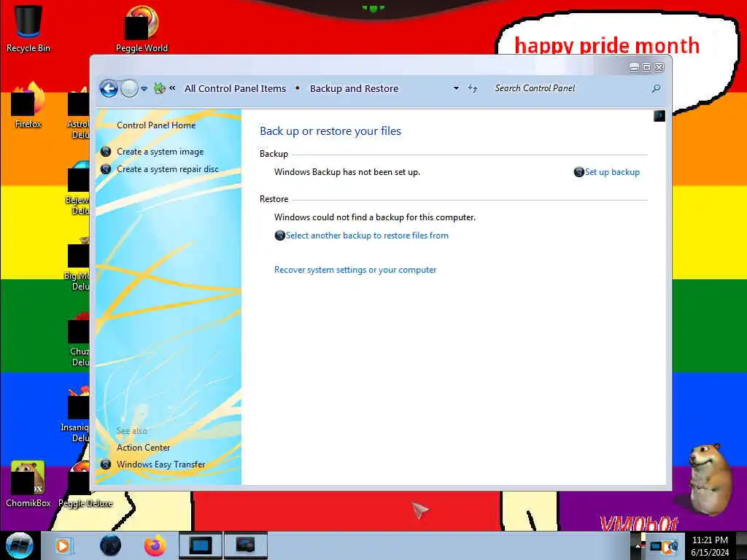This screenshot has width=747, height=560.
Task: Open the recent pages dropdown arrow
Action: [x=144, y=88]
